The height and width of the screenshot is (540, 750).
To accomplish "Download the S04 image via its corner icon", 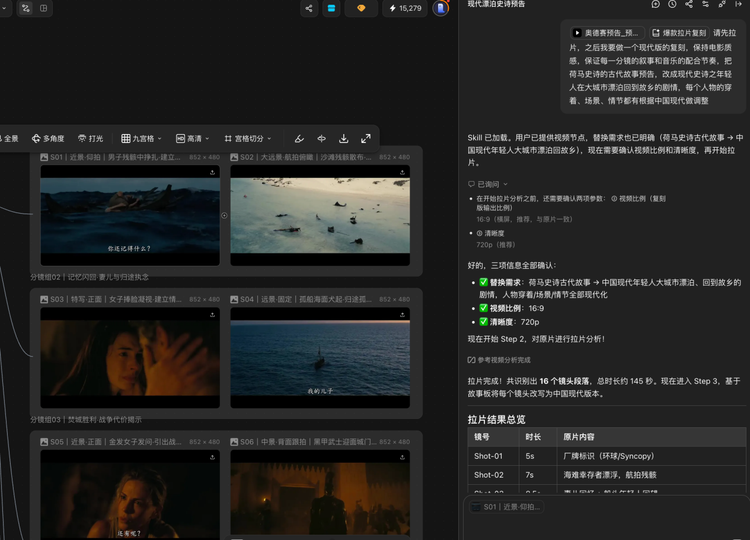I will pos(402,315).
